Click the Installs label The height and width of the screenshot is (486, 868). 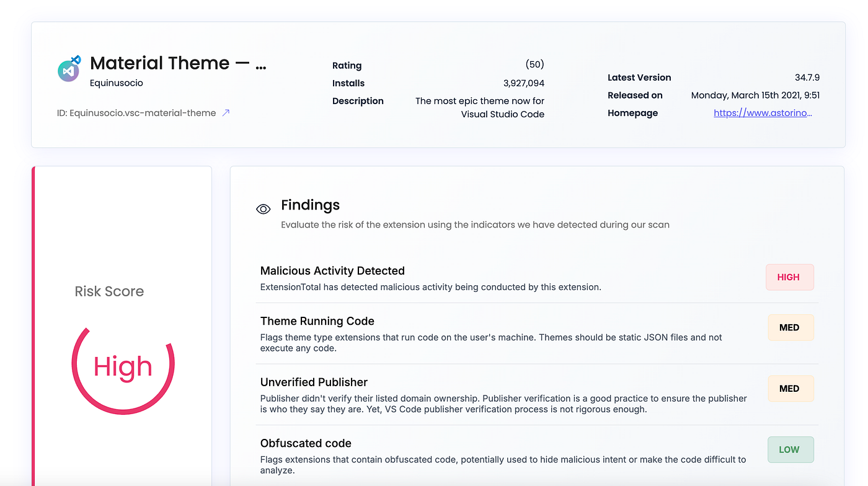pyautogui.click(x=348, y=83)
